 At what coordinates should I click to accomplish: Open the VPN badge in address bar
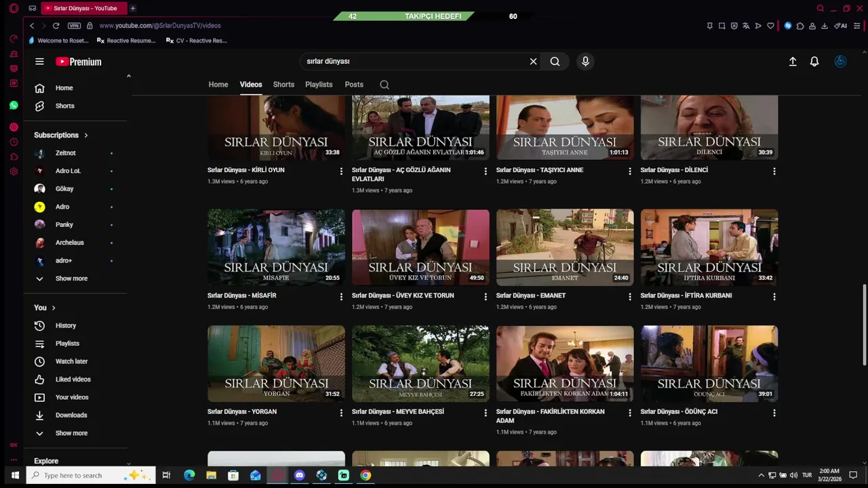tap(74, 26)
